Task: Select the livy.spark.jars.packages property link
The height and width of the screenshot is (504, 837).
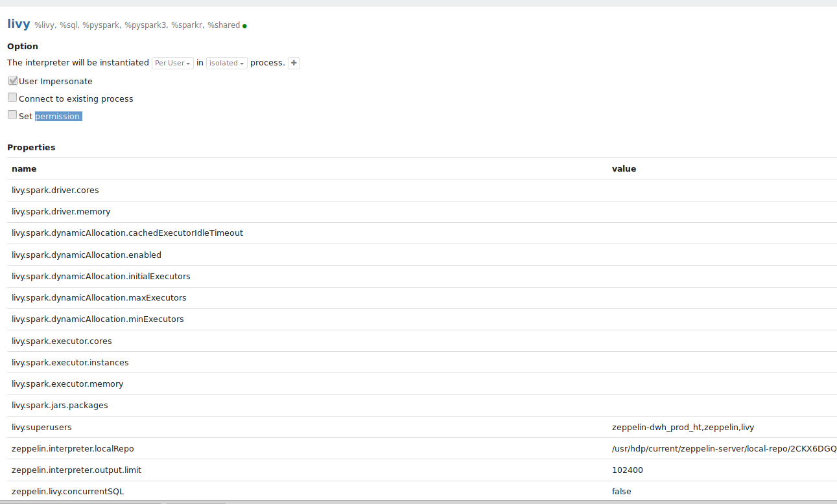Action: [60, 405]
